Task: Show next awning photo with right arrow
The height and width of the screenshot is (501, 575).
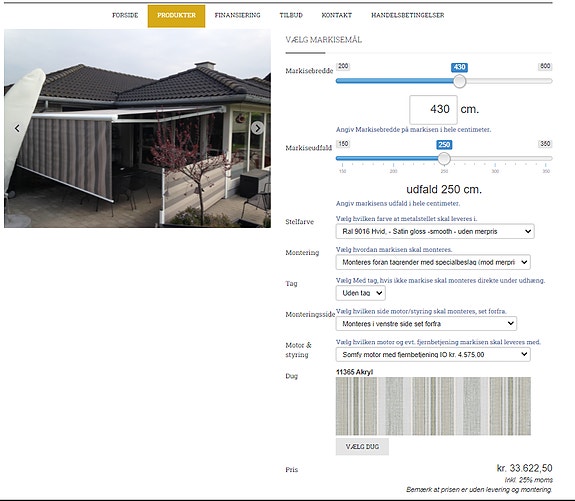Action: (x=257, y=128)
